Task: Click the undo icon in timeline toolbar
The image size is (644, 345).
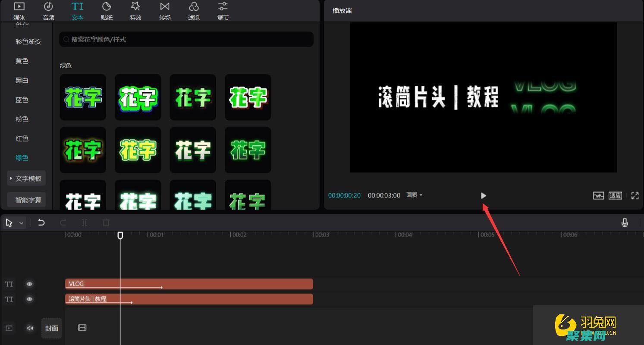Action: (x=41, y=223)
